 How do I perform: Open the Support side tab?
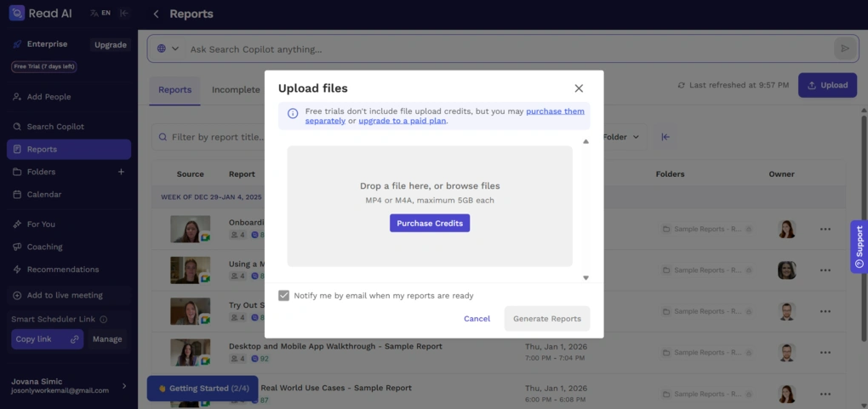coord(859,247)
